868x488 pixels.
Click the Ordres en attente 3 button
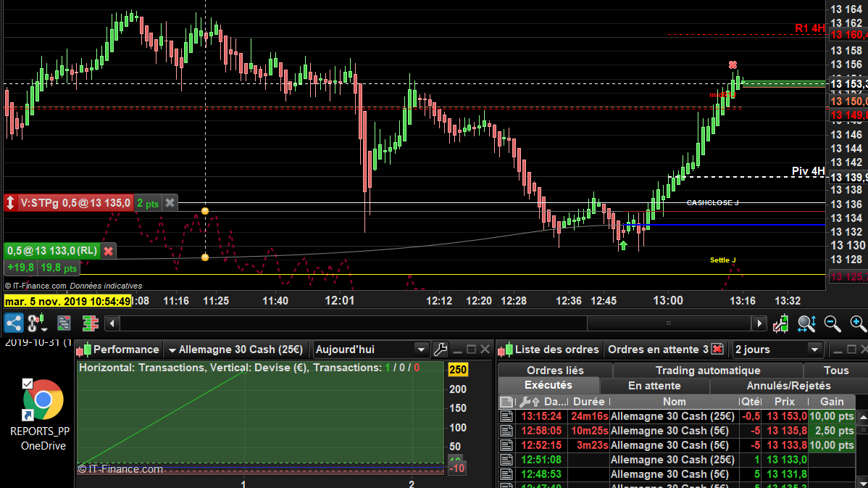coord(658,350)
